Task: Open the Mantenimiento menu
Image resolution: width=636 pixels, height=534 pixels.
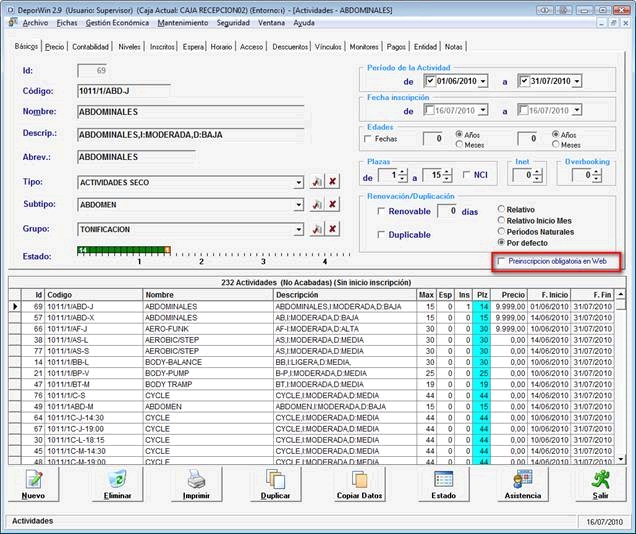Action: pos(183,23)
